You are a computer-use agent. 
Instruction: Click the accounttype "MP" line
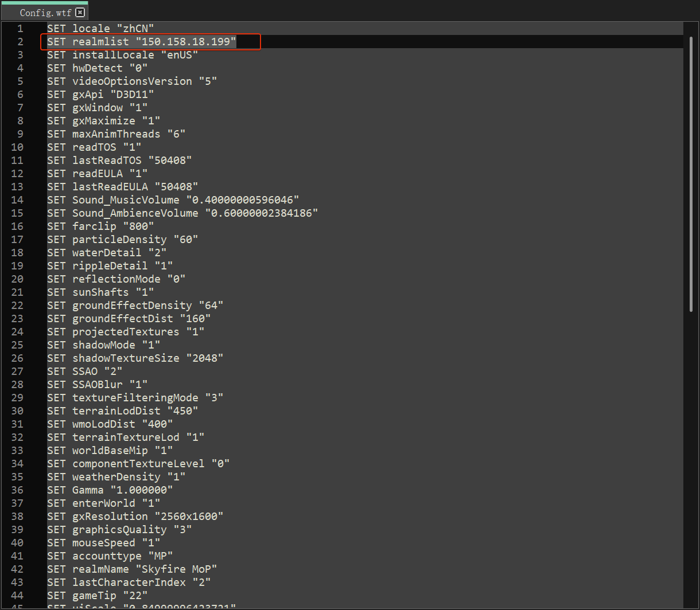[x=110, y=556]
